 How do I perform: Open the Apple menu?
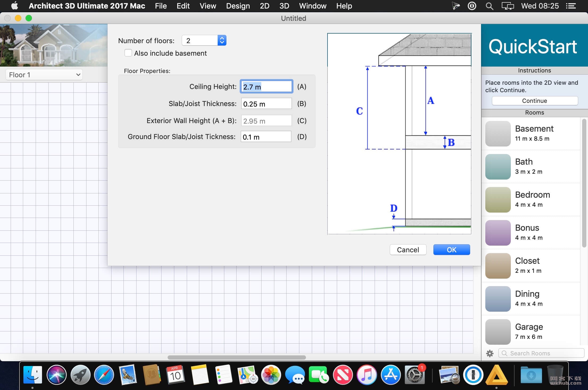point(15,6)
